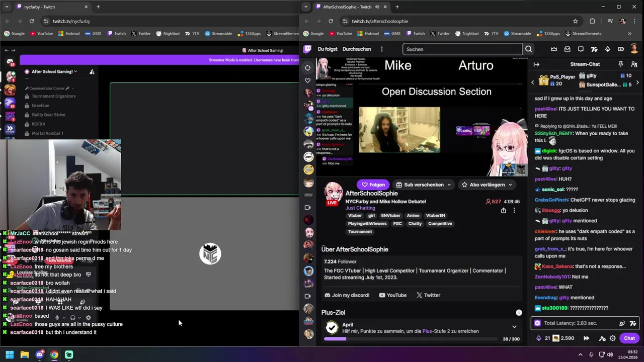Open Twitter link in channel about
The height and width of the screenshot is (362, 644).
[428, 295]
